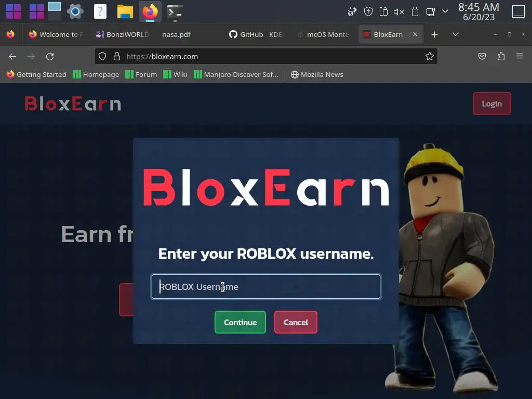
Task: Open the purple tiles icon beside the application launcher
Action: point(37,11)
